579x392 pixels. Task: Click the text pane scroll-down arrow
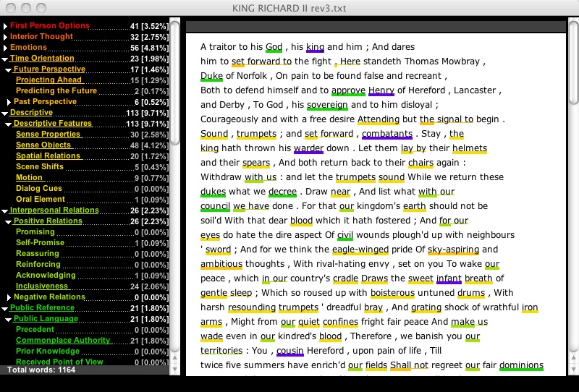click(573, 369)
